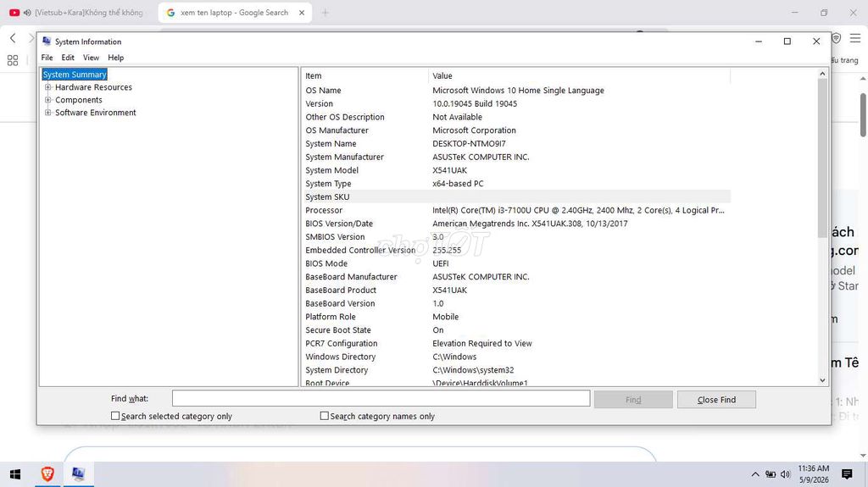Image resolution: width=868 pixels, height=487 pixels.
Task: Open the taskbar clock and date
Action: point(813,474)
